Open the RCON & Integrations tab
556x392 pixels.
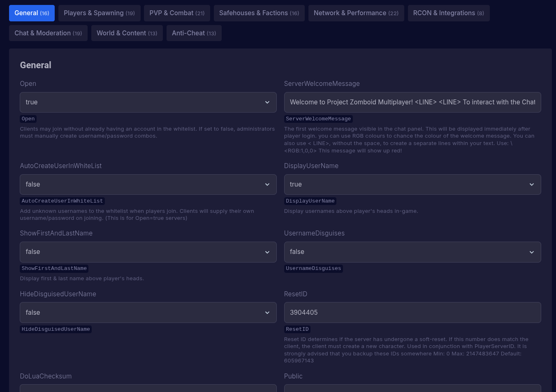point(448,13)
